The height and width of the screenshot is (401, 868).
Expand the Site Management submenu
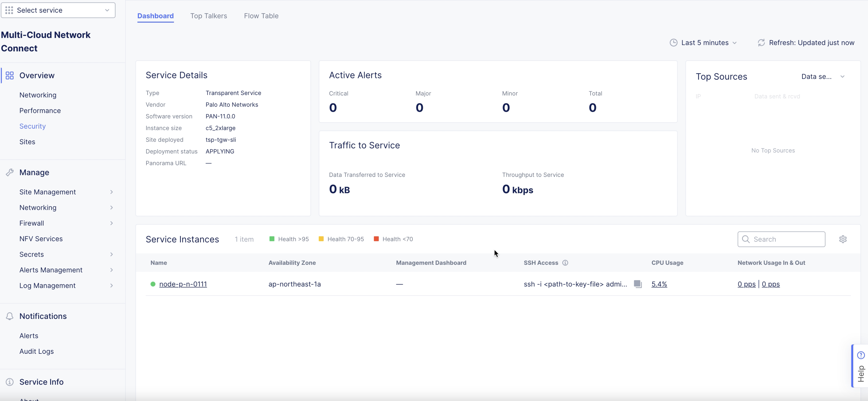click(111, 192)
